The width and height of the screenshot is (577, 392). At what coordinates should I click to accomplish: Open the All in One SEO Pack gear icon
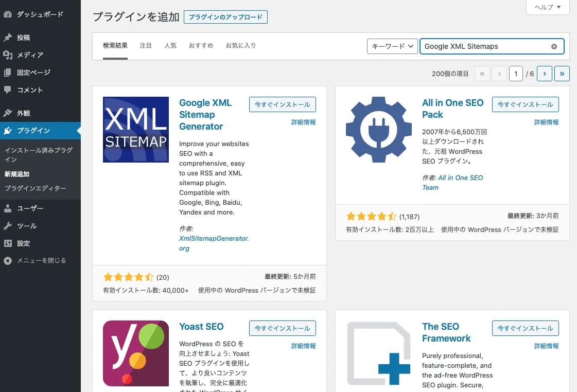pyautogui.click(x=379, y=130)
